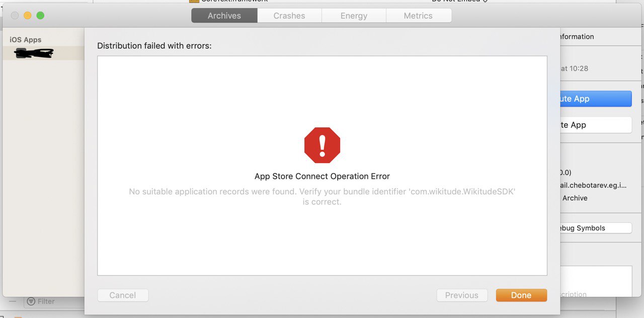Click the gray close window button

coord(15,16)
